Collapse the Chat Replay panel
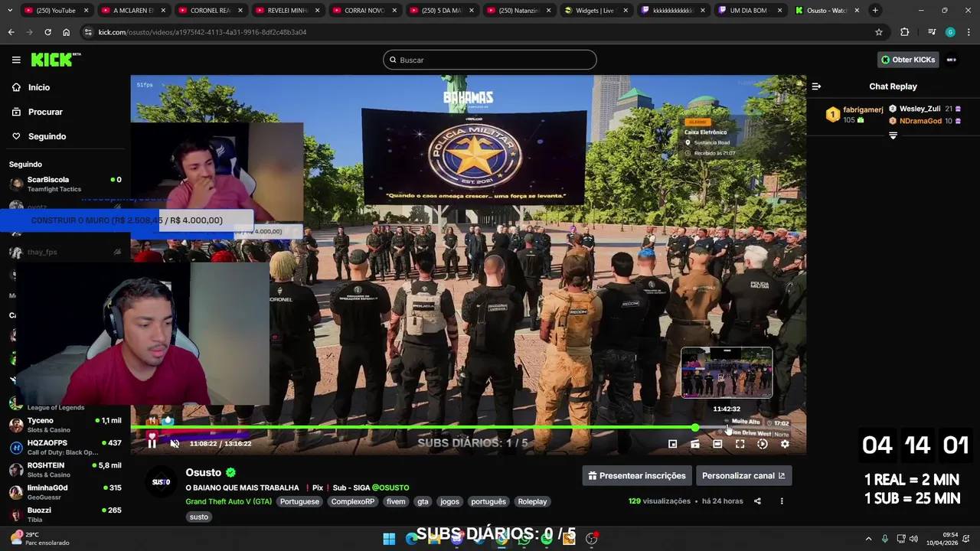 [816, 86]
